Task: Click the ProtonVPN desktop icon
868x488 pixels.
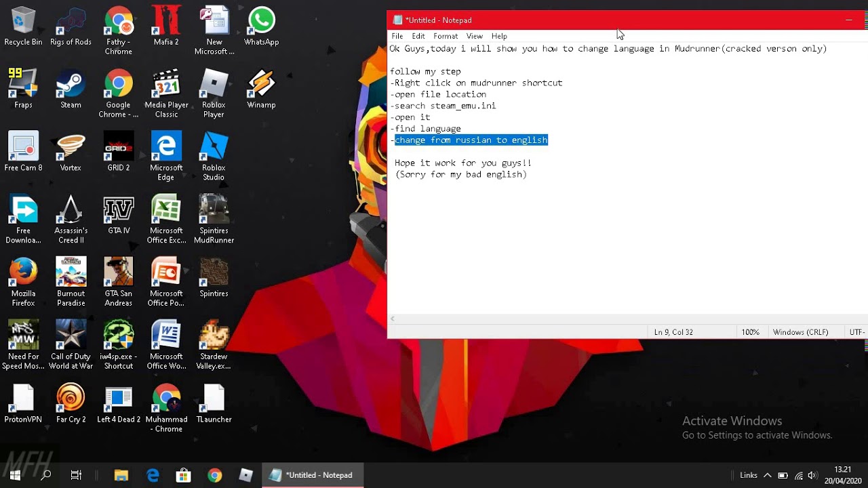Action: tap(23, 404)
